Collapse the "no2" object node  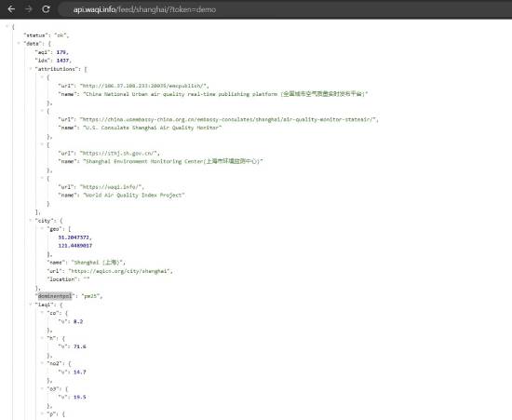[42, 363]
